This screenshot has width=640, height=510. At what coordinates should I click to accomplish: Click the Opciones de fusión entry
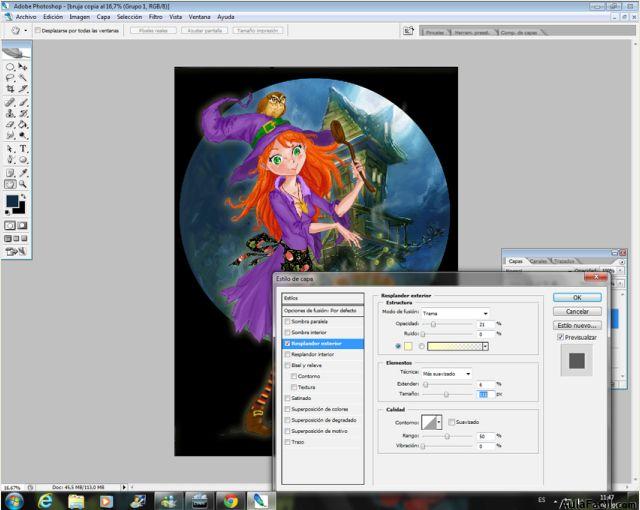pos(322,310)
